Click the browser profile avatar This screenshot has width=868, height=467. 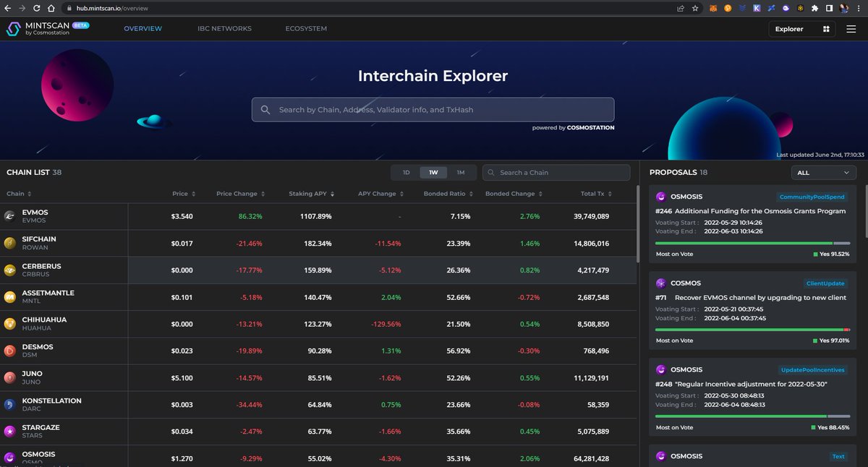tap(844, 8)
